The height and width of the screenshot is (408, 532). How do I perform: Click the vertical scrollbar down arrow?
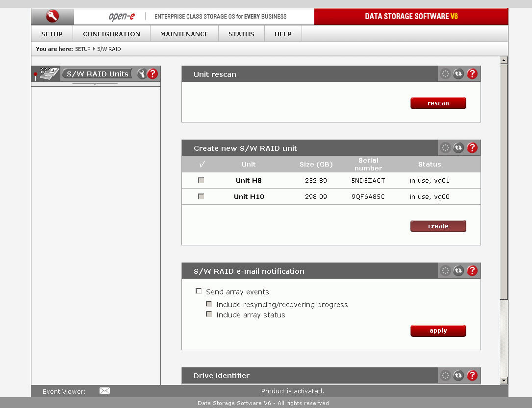[504, 380]
